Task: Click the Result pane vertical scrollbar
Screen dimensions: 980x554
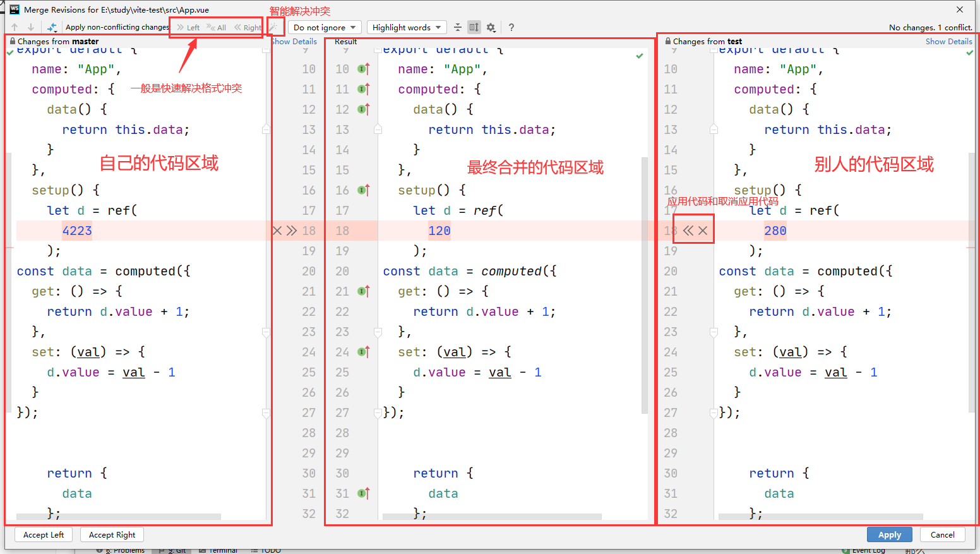Action: pos(644,284)
